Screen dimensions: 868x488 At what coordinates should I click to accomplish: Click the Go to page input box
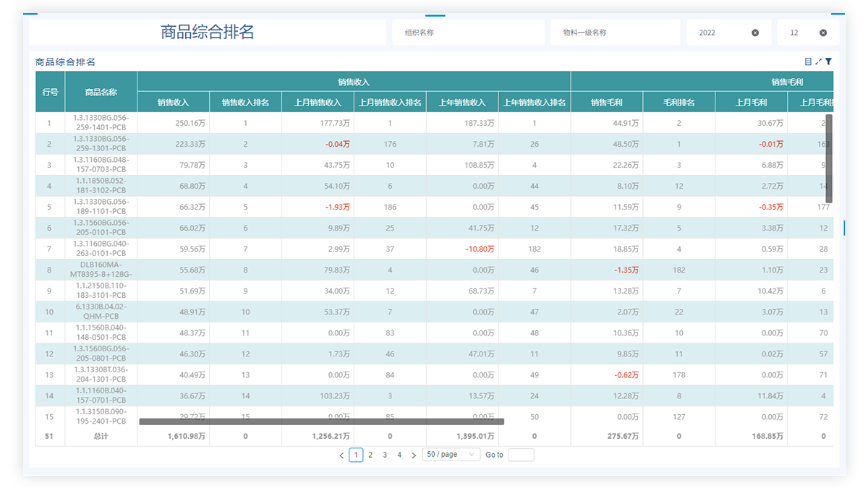[x=520, y=455]
